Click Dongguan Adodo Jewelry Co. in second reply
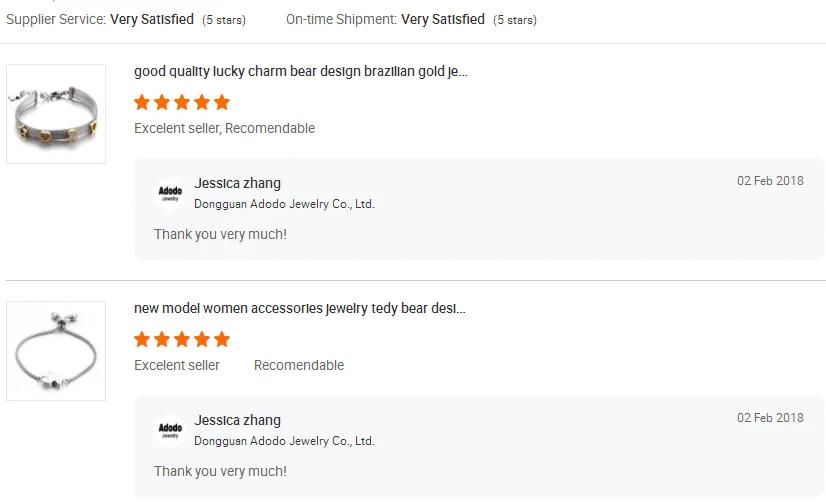Screen dimensions: 826x504 [284, 441]
